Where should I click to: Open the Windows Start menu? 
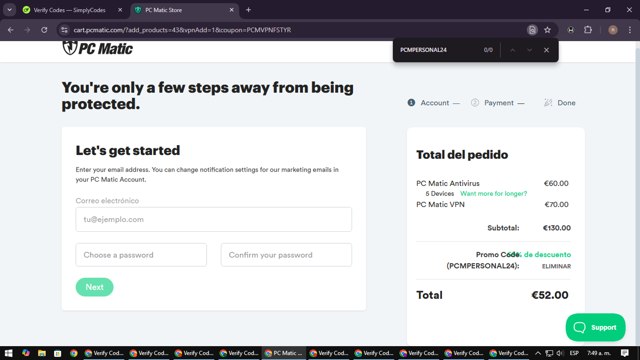pyautogui.click(x=9, y=353)
